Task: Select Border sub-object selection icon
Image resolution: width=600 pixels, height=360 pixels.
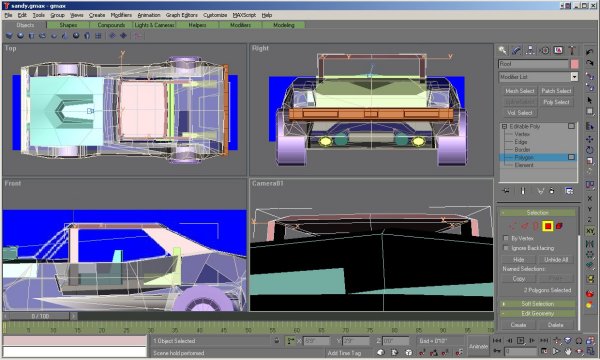Action: pyautogui.click(x=536, y=226)
